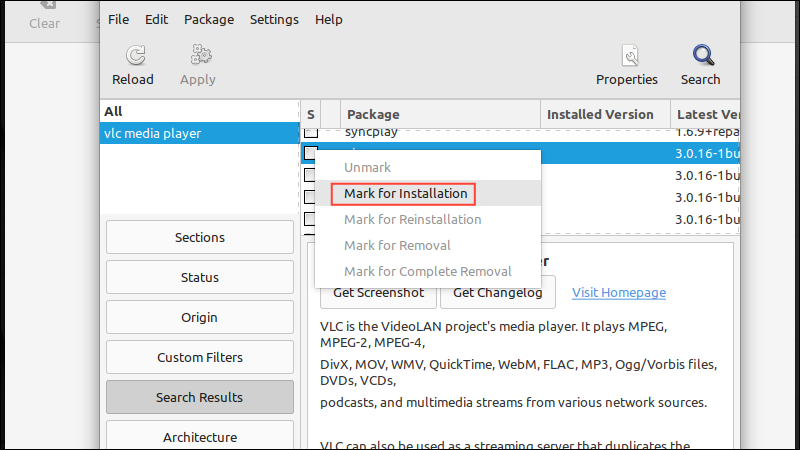Click the Architecture button
Screen dimensions: 800x450
point(200,437)
